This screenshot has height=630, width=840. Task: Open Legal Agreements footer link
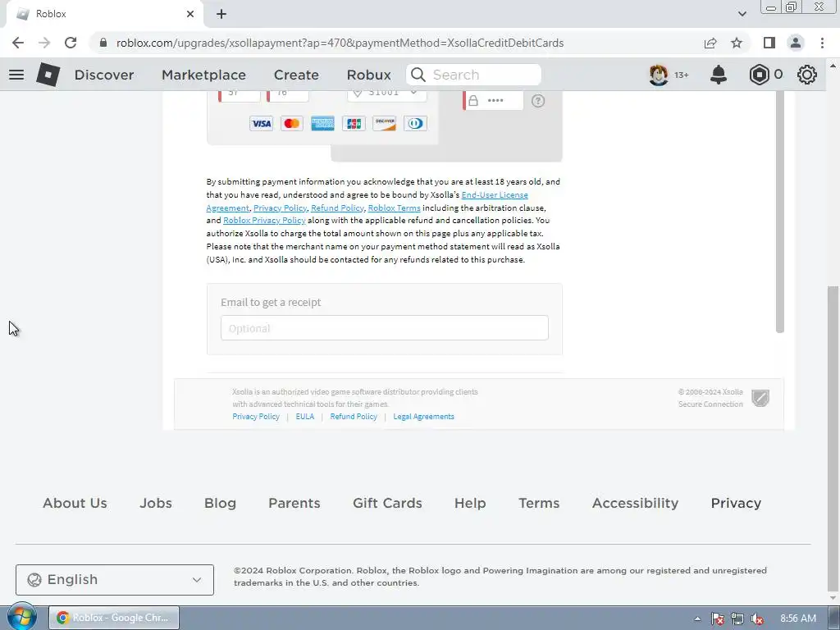[x=423, y=416]
